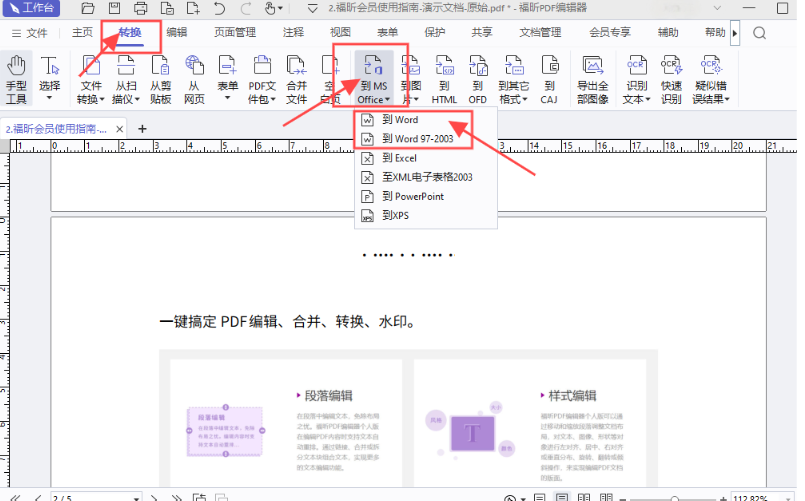Choose 到XPS from the dropdown menu
805x501 pixels.
(426, 216)
